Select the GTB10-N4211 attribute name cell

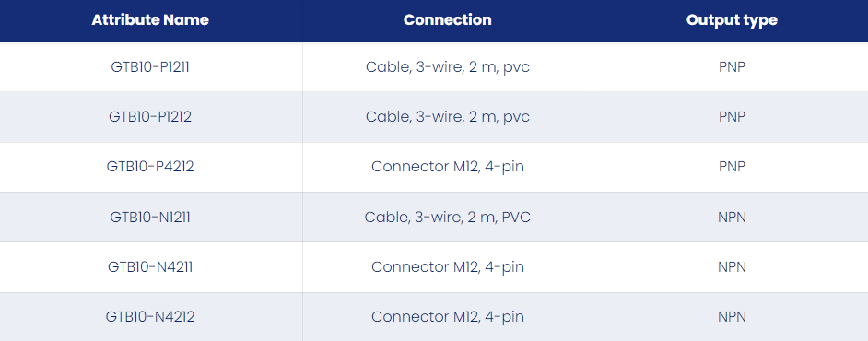pyautogui.click(x=150, y=267)
